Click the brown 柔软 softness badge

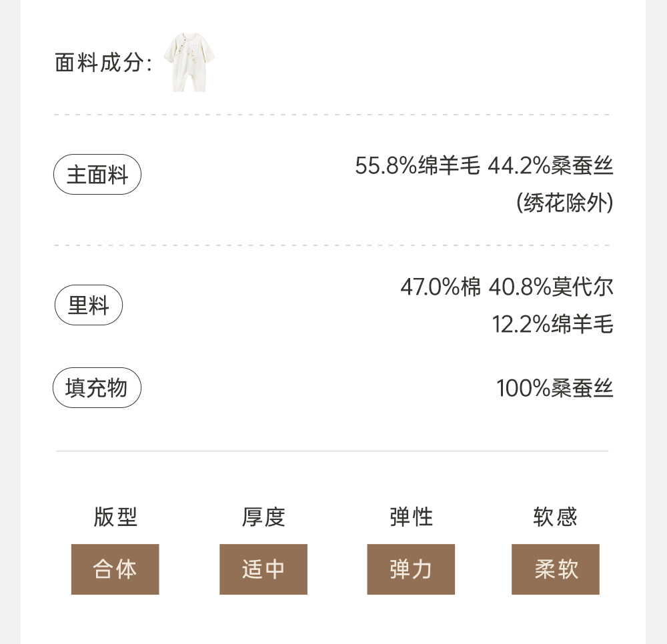click(556, 569)
